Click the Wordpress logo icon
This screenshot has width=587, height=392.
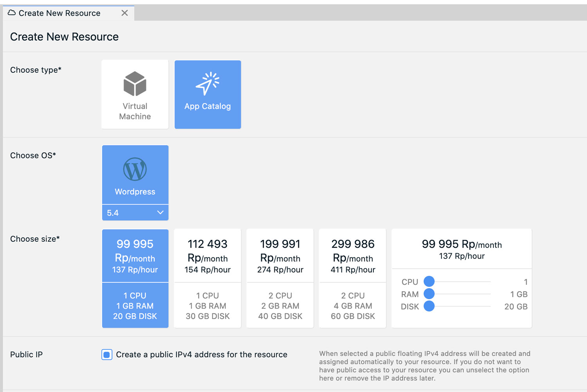pyautogui.click(x=135, y=169)
